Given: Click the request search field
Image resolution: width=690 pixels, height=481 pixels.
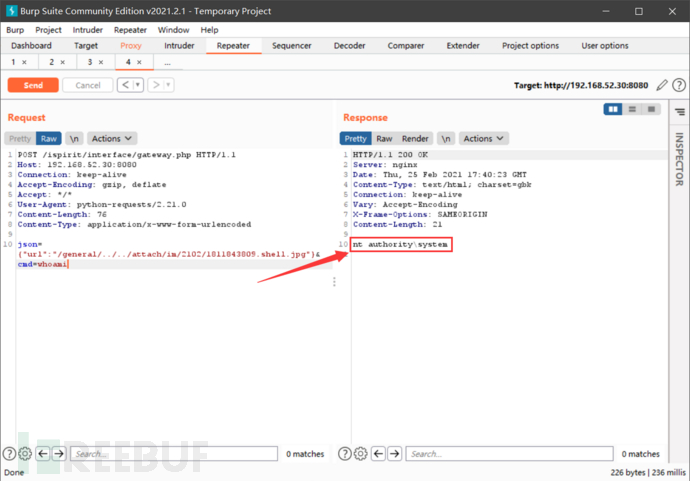Looking at the screenshot, I should (x=174, y=453).
